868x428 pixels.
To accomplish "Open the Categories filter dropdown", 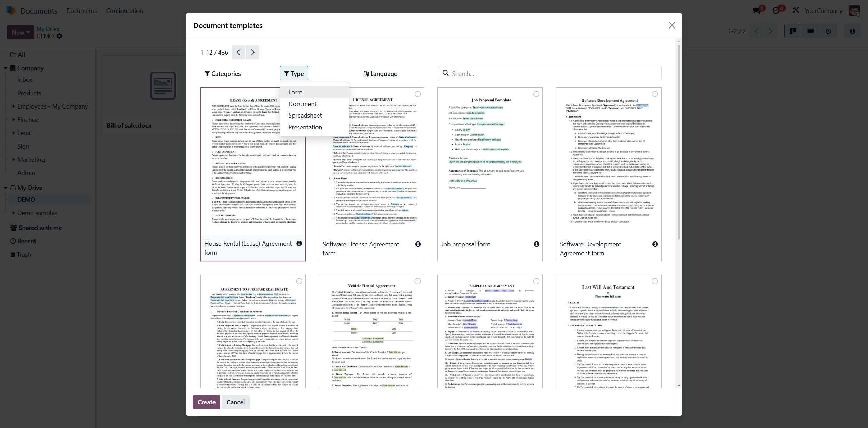I will (223, 73).
